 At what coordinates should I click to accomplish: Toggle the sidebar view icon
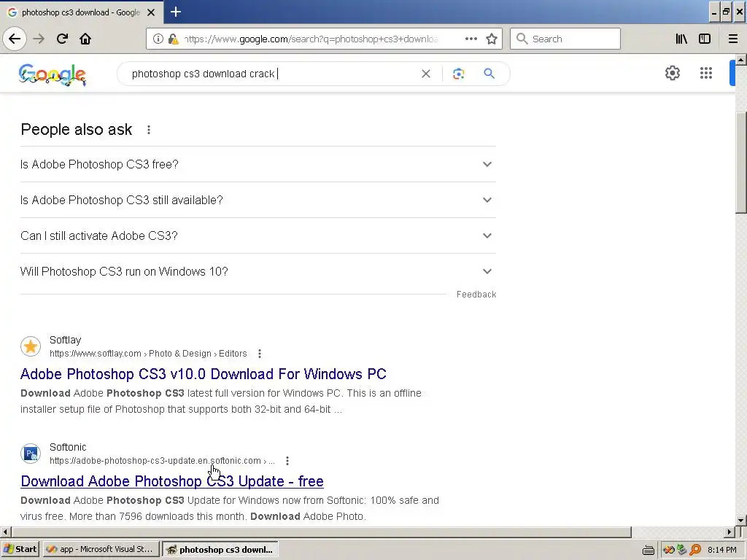[705, 39]
